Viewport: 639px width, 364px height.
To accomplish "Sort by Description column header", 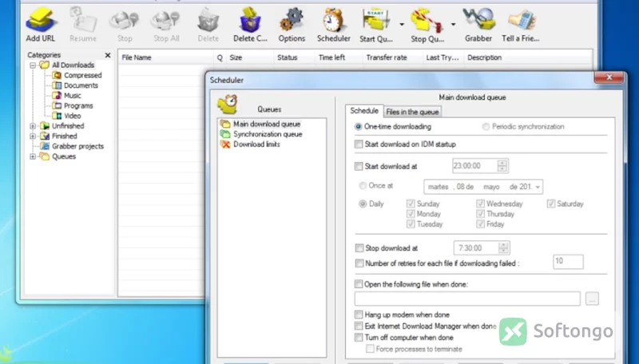I will coord(528,57).
